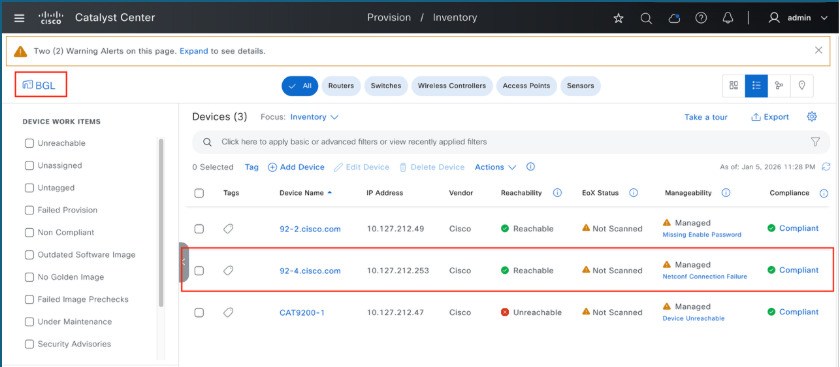Screen dimensions: 840x367
Task: Filter by Access Points
Action: point(527,86)
